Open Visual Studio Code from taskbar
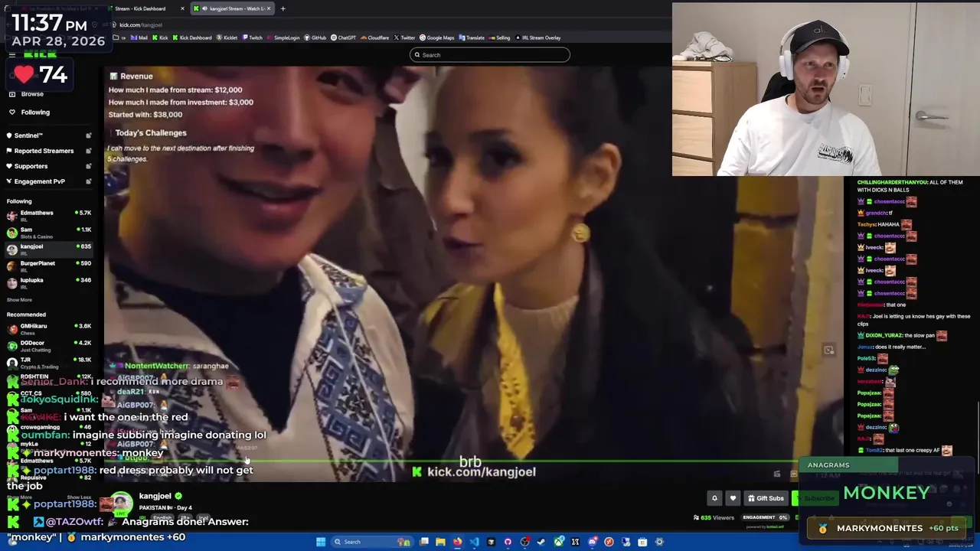Viewport: 980px width, 551px height. 474,542
